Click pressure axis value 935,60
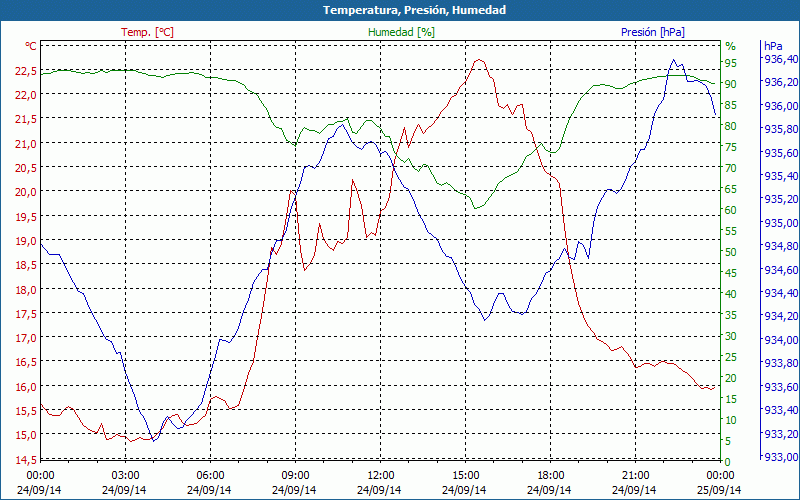The image size is (800, 500). point(781,153)
